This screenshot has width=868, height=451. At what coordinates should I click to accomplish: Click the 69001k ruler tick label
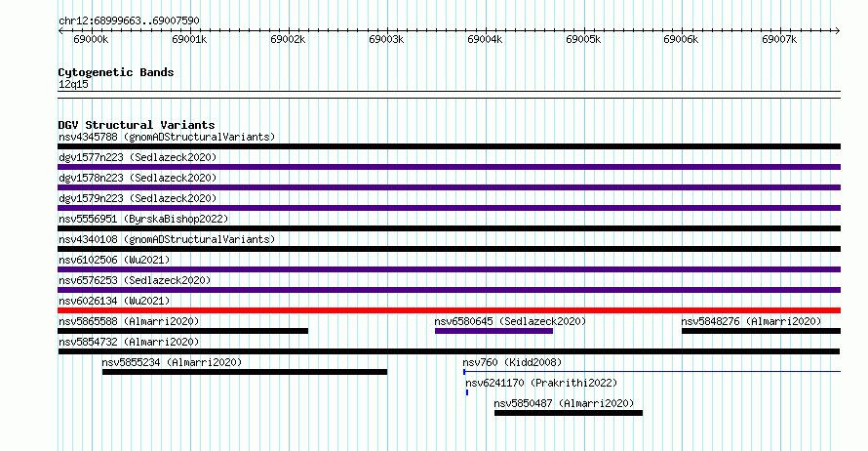[189, 39]
